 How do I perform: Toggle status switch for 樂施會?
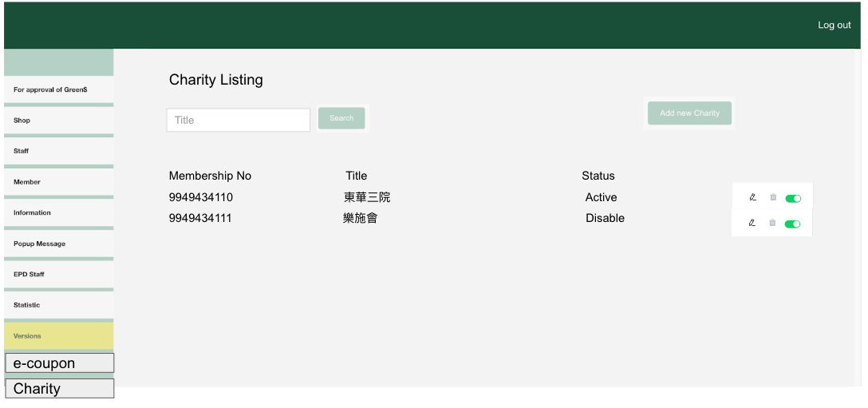click(793, 224)
